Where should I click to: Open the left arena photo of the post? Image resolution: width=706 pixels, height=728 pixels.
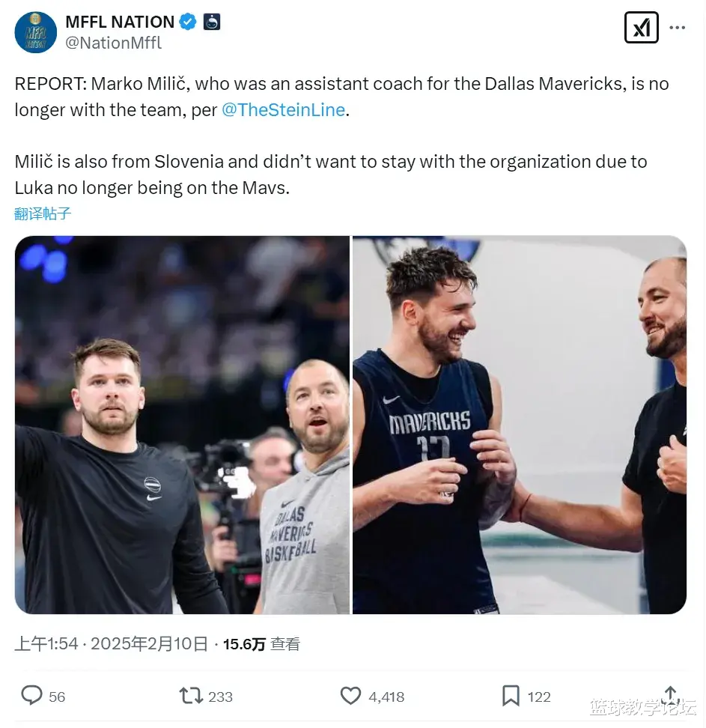[x=182, y=425]
